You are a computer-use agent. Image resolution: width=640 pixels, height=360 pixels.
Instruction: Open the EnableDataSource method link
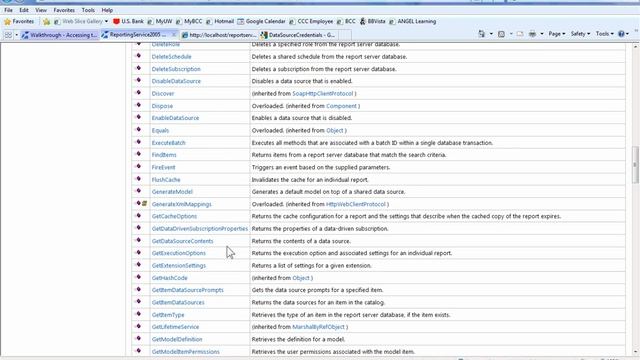tap(176, 118)
